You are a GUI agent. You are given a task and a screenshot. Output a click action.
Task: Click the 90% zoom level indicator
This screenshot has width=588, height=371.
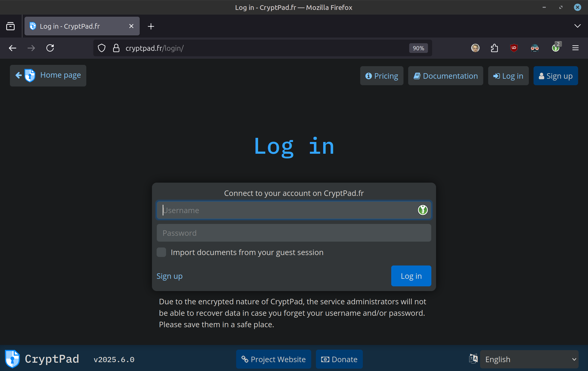click(418, 48)
